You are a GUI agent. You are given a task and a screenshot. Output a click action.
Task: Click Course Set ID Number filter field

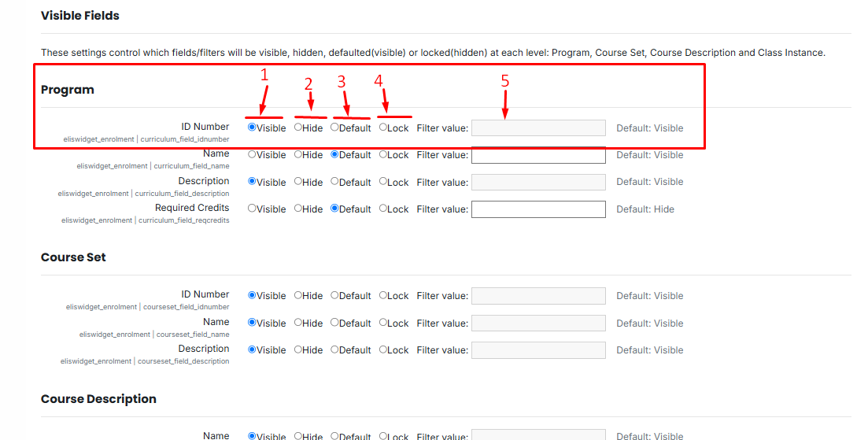[x=538, y=295]
